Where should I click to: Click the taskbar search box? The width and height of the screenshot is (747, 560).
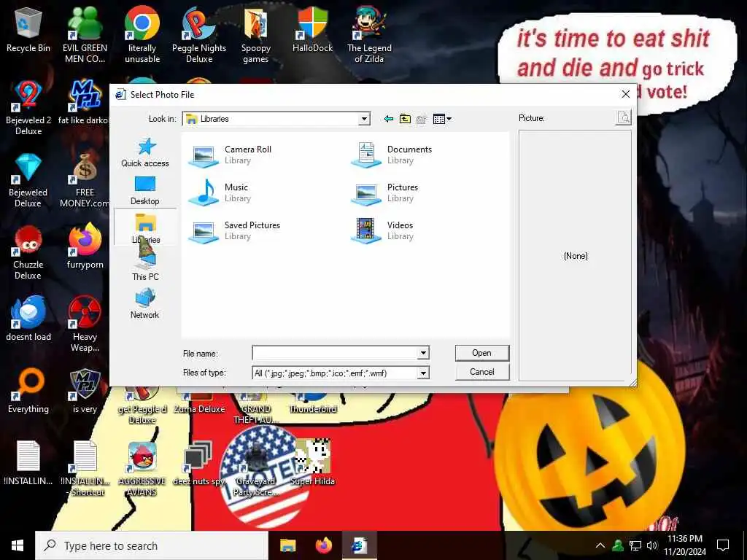[152, 545]
